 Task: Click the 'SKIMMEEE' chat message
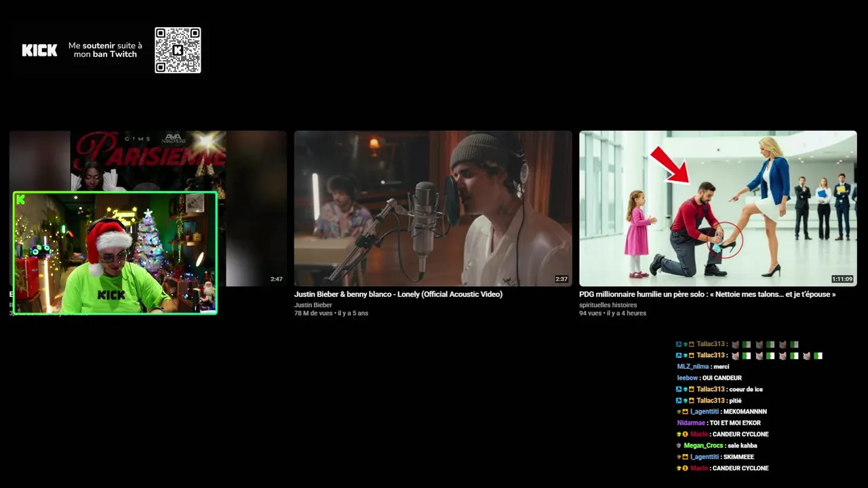[x=738, y=457]
